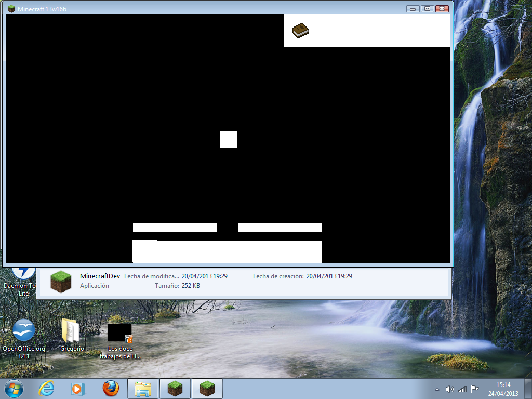Minimize the Minecraft 13w16b window

tap(413, 9)
